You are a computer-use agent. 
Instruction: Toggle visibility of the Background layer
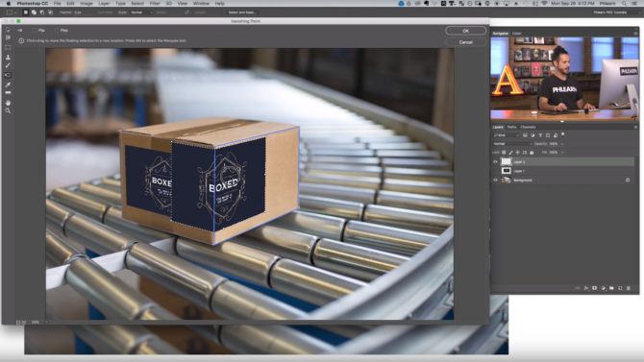[x=495, y=180]
